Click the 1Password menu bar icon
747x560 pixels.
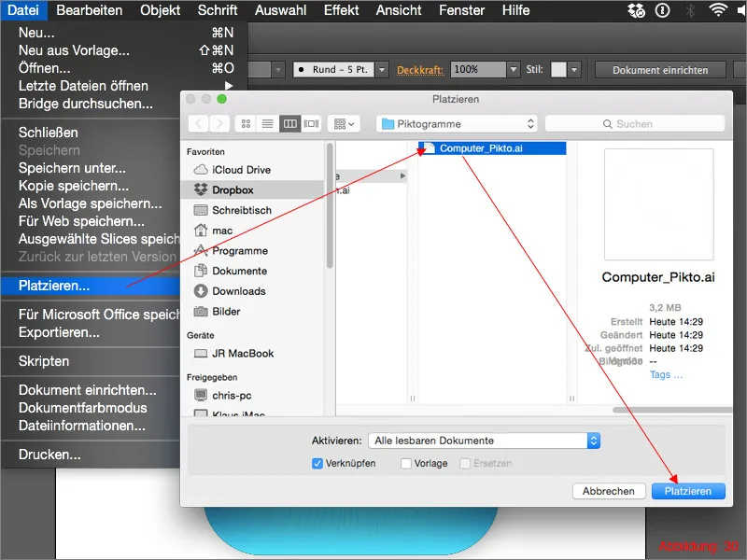pyautogui.click(x=662, y=10)
